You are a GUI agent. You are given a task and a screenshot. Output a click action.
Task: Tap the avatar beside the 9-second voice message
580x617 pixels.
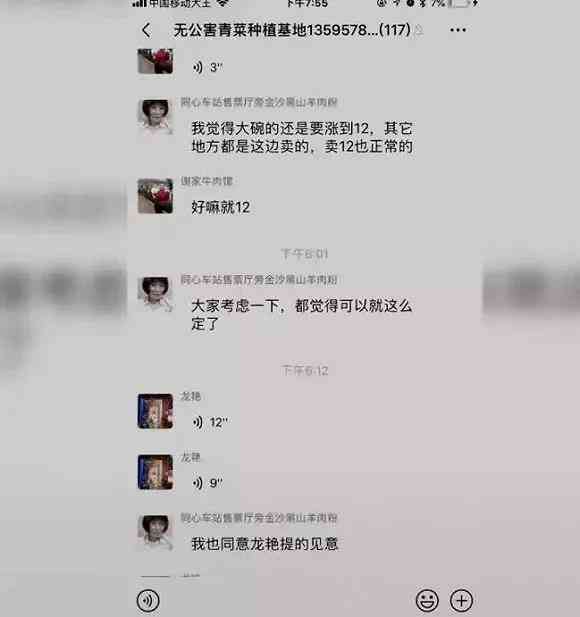tap(155, 472)
